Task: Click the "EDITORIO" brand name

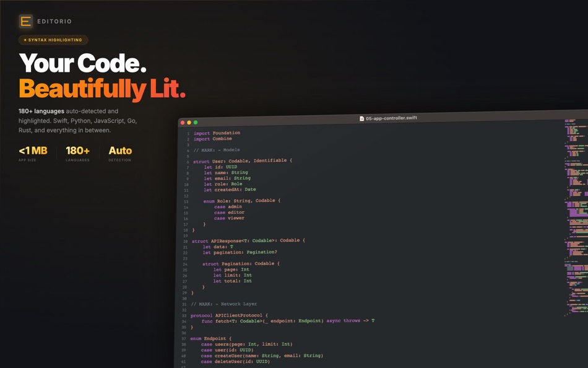Action: 54,22
